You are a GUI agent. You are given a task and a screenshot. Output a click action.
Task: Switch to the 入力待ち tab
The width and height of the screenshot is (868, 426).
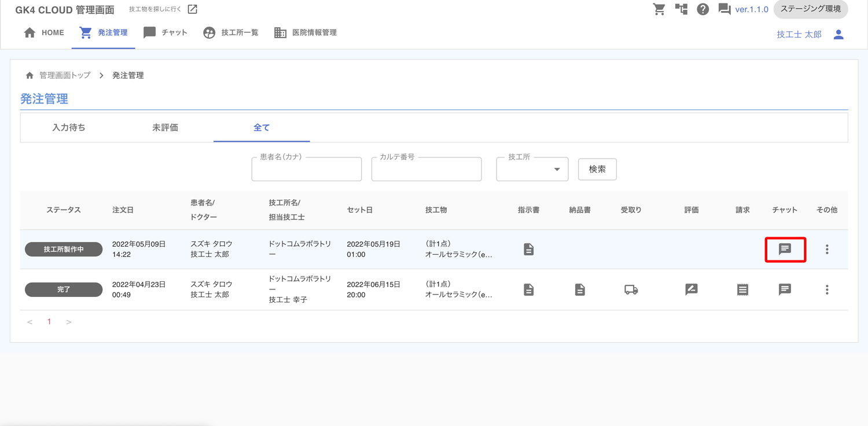coord(69,128)
